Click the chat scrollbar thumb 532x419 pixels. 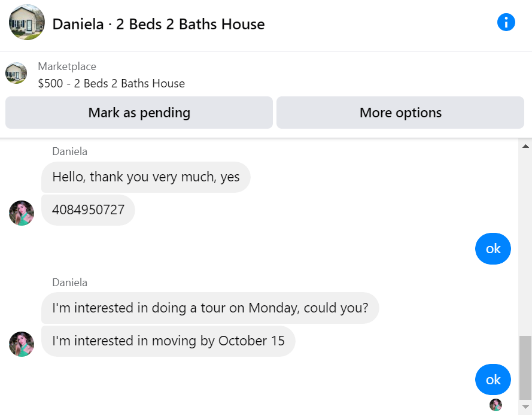tap(524, 366)
